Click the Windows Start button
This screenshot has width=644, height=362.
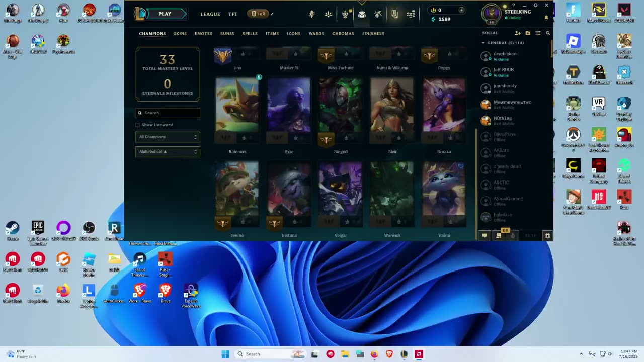pyautogui.click(x=225, y=354)
